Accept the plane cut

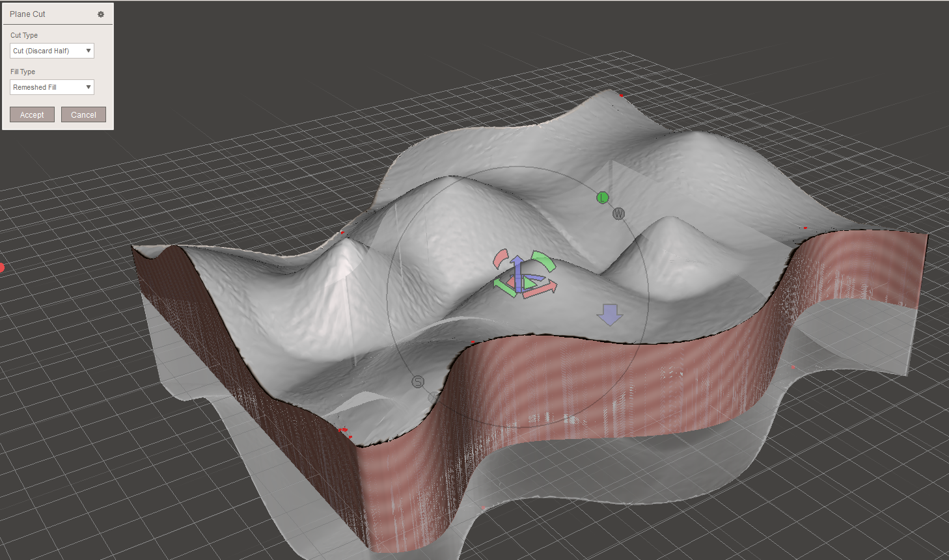[x=32, y=114]
